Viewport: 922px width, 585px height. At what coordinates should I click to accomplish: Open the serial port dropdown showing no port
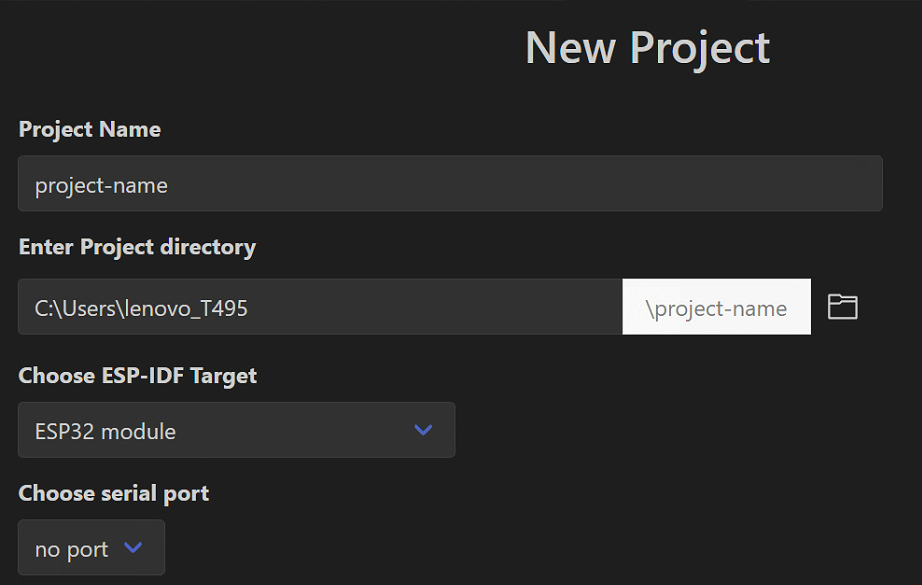pos(91,547)
